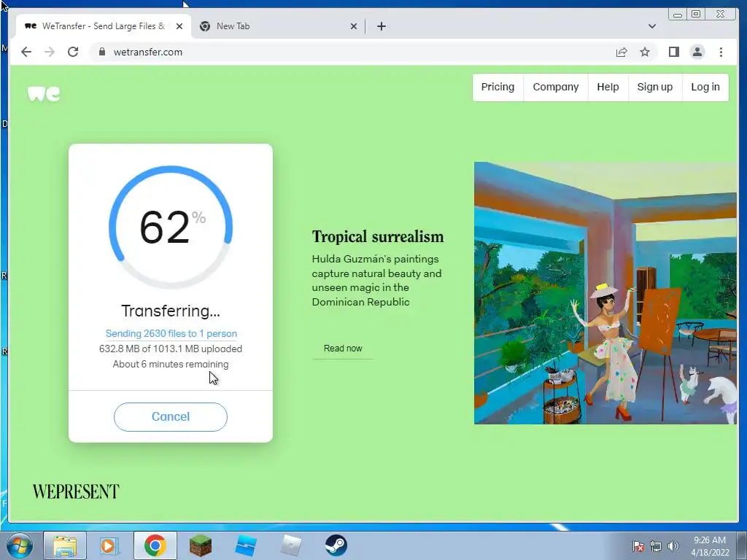Open the Pricing menu item
The height and width of the screenshot is (560, 747).
tap(498, 87)
